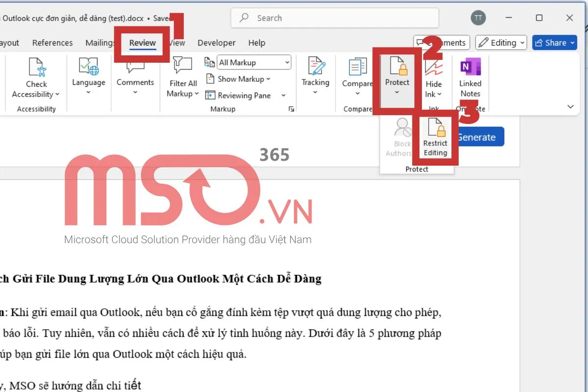Open the Editing mode dropdown
Screen dimensions: 588x392
click(501, 43)
